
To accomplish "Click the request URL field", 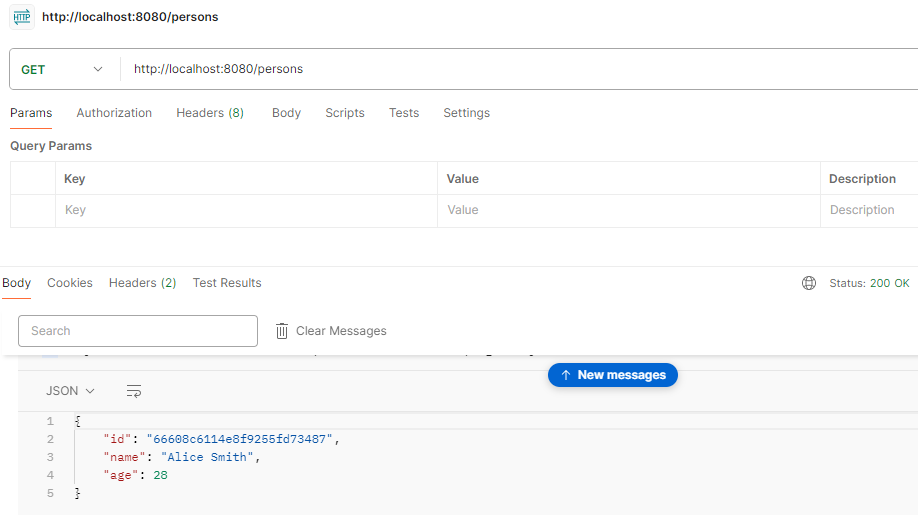I will [x=500, y=69].
